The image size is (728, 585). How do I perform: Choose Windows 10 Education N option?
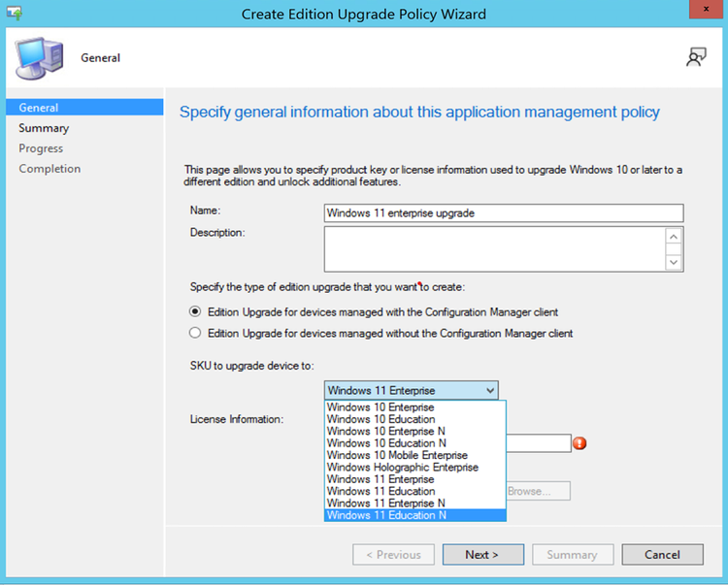pos(415,443)
